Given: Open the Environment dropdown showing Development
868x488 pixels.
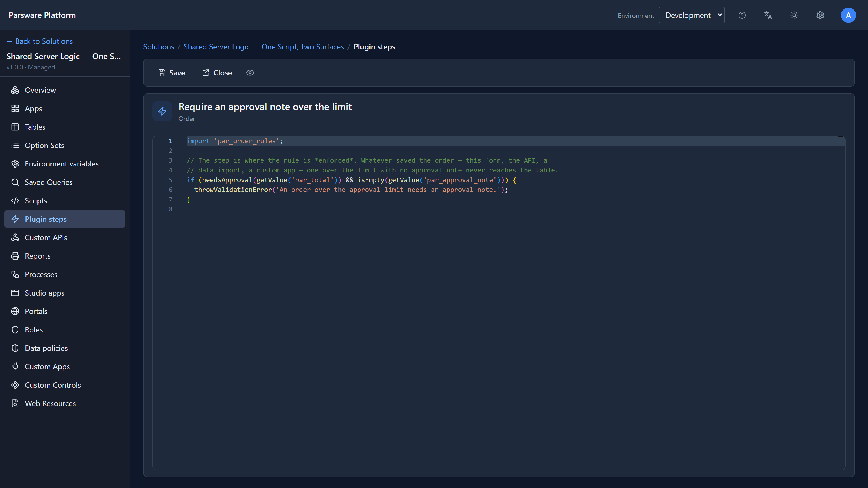Looking at the screenshot, I should point(691,15).
